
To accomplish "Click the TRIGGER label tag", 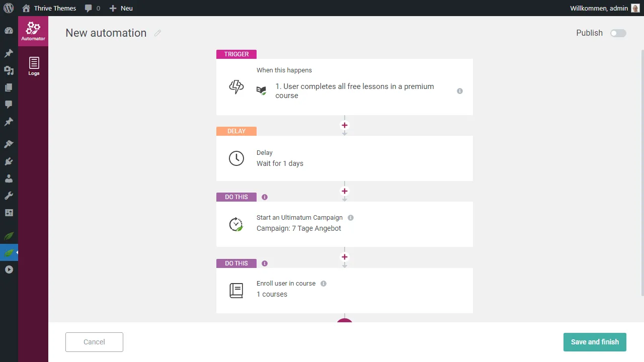I will pos(236,54).
